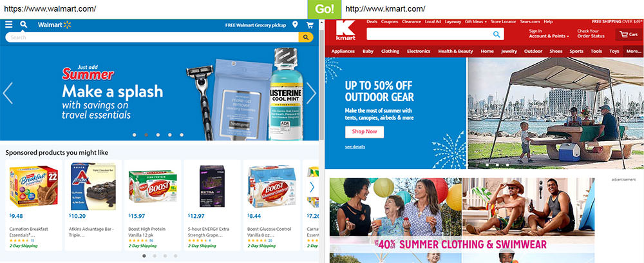Select the last Walmart banner carousel dot
The image size is (644, 263).
(182, 135)
